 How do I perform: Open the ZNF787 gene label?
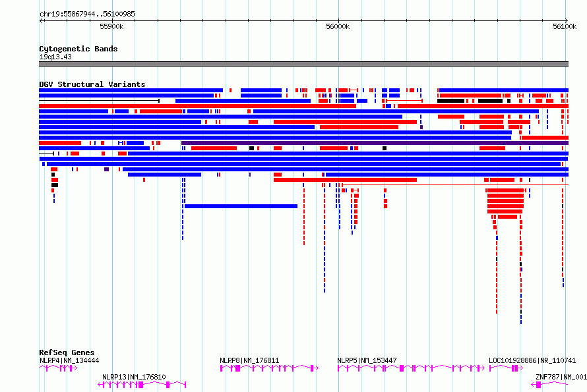561,377
